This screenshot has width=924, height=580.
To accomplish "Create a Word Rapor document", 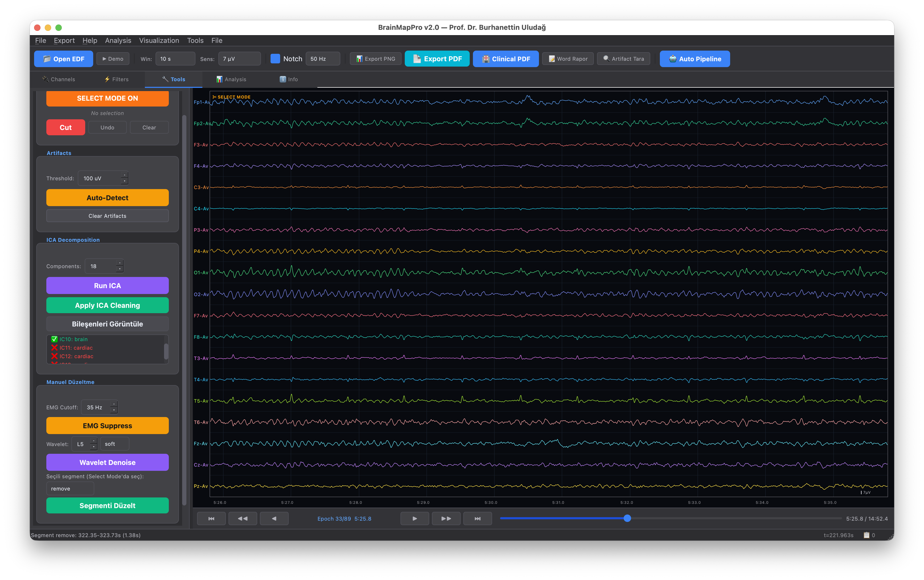I will pos(568,59).
